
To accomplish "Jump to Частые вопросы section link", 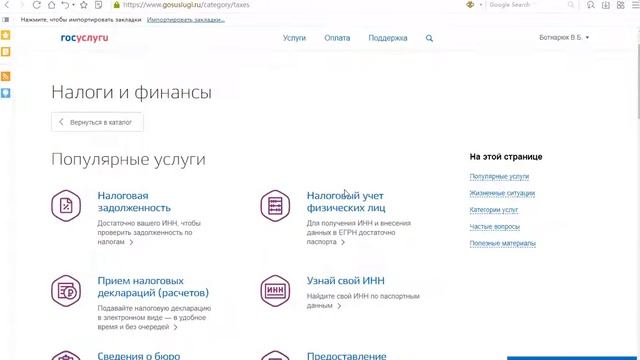I will pos(494,227).
